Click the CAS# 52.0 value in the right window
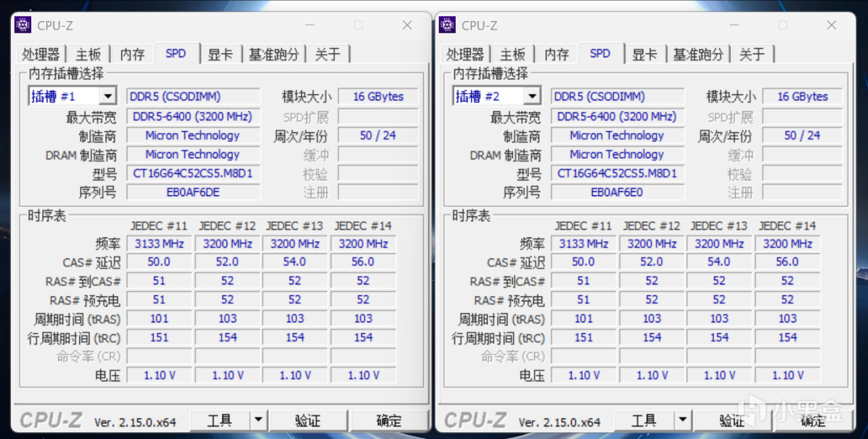The image size is (868, 439). click(652, 261)
